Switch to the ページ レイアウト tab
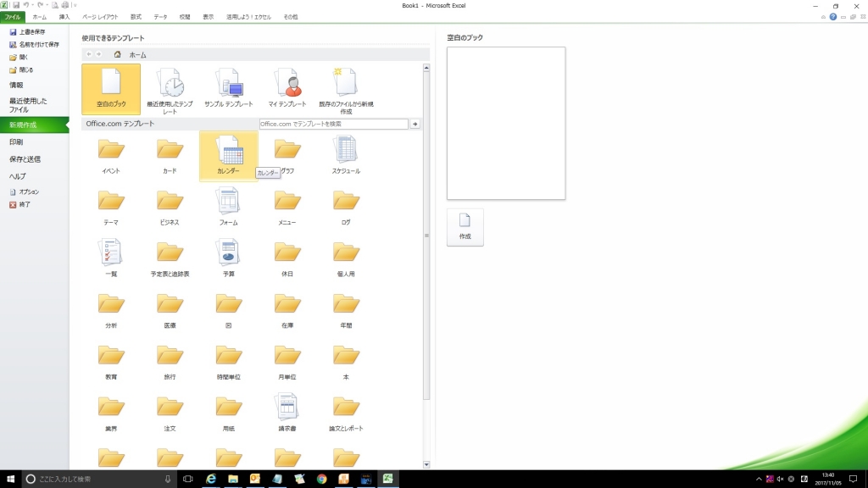The image size is (868, 488). pyautogui.click(x=100, y=17)
